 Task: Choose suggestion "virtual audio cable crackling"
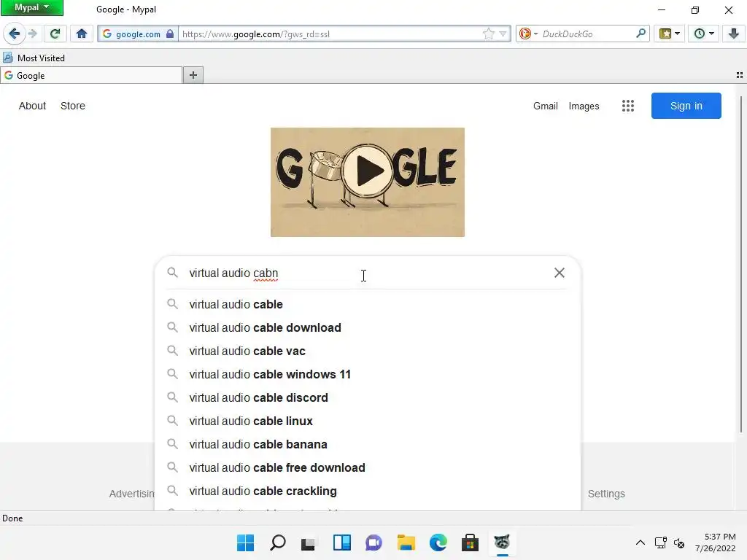(x=368, y=491)
